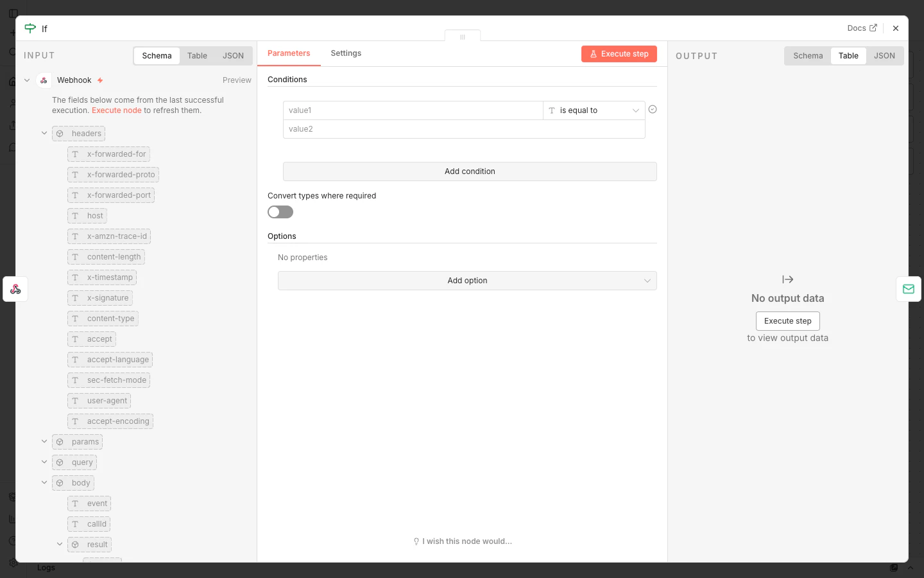Click the If node icon in the title bar
The image size is (924, 578).
coord(30,28)
